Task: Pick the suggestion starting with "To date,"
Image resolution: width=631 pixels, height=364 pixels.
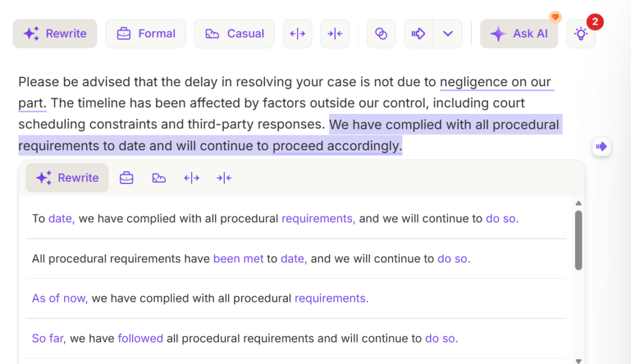Action: coord(275,219)
